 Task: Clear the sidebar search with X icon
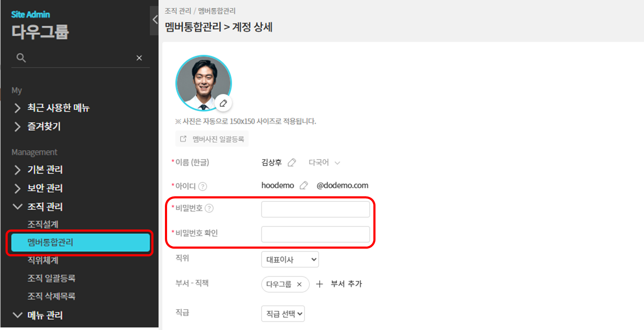(x=139, y=58)
